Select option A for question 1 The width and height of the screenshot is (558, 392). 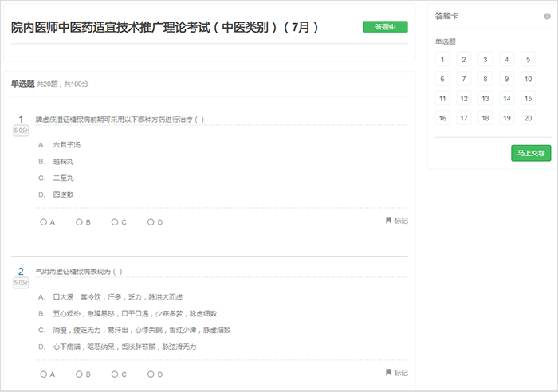(44, 222)
